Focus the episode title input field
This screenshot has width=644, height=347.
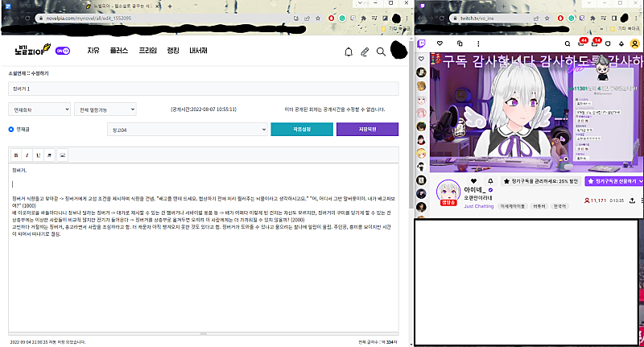point(204,89)
